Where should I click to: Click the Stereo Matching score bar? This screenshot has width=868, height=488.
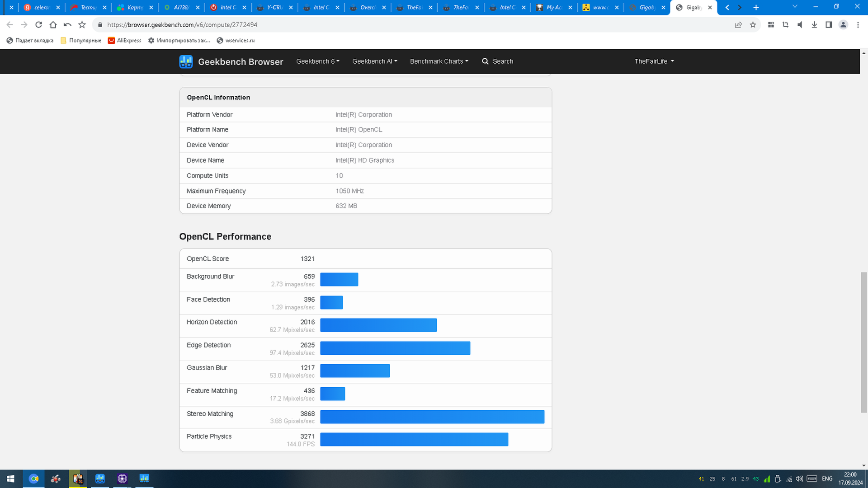pos(432,417)
